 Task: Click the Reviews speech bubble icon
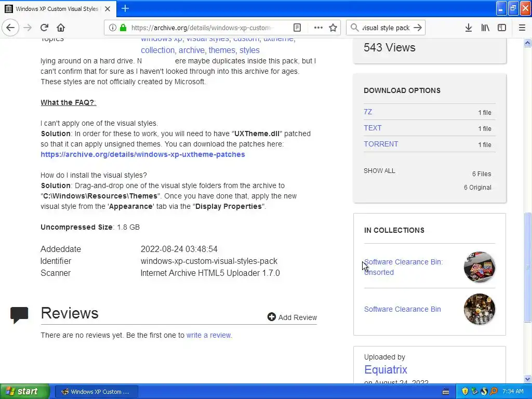coord(19,315)
